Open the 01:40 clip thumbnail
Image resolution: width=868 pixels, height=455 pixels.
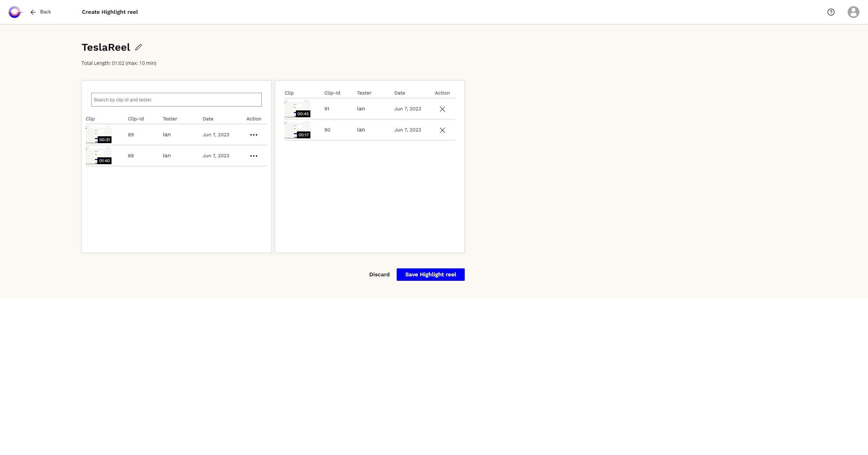[98, 156]
